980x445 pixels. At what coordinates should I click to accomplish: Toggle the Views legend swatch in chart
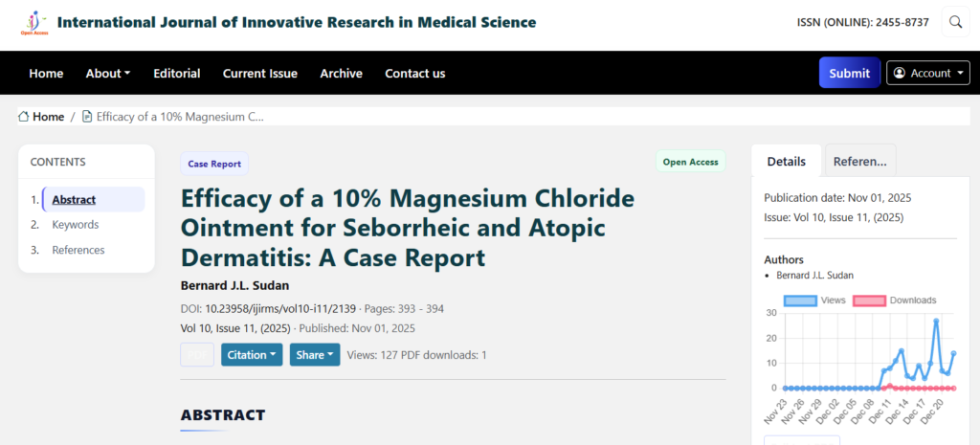coord(801,300)
